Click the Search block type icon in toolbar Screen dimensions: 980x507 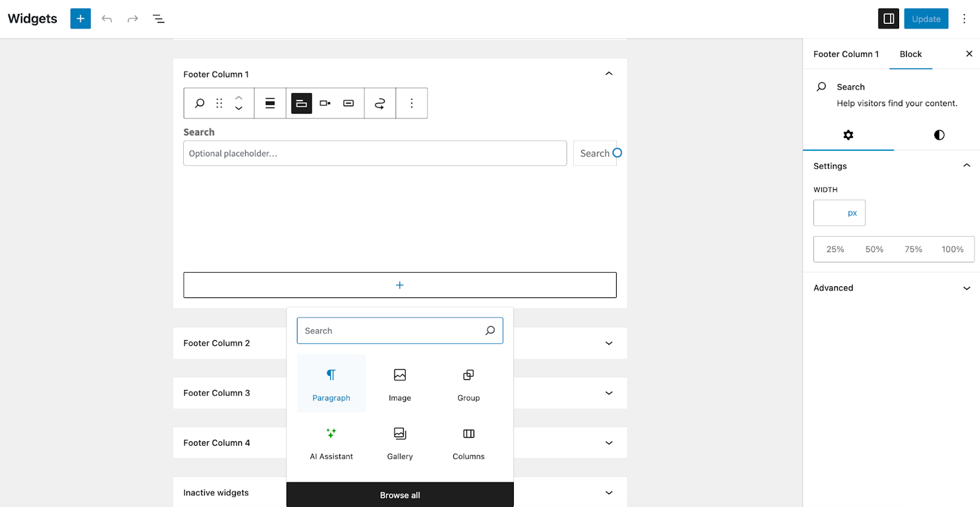[x=200, y=103]
